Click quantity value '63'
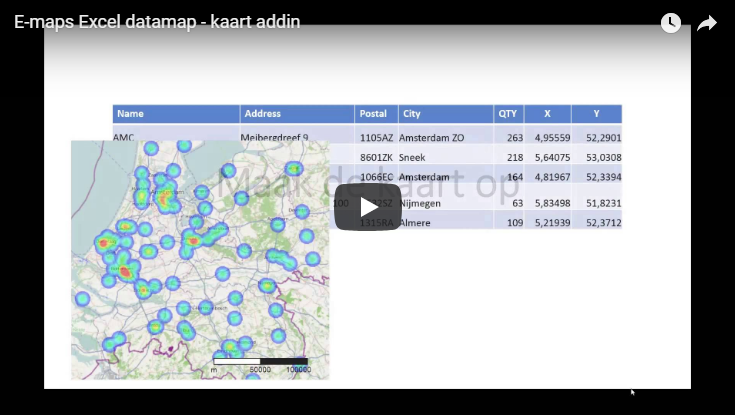The image size is (735, 415). click(x=517, y=204)
